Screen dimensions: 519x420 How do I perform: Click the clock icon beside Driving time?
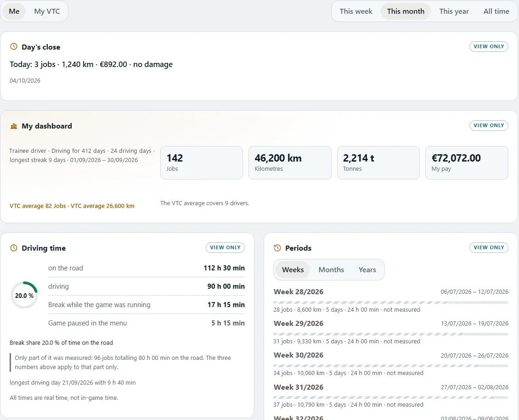pyautogui.click(x=14, y=248)
